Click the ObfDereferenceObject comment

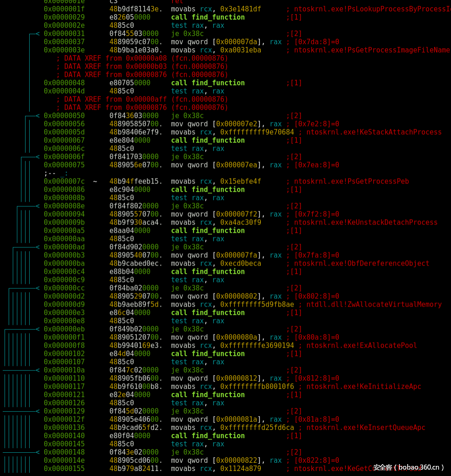click(362, 264)
